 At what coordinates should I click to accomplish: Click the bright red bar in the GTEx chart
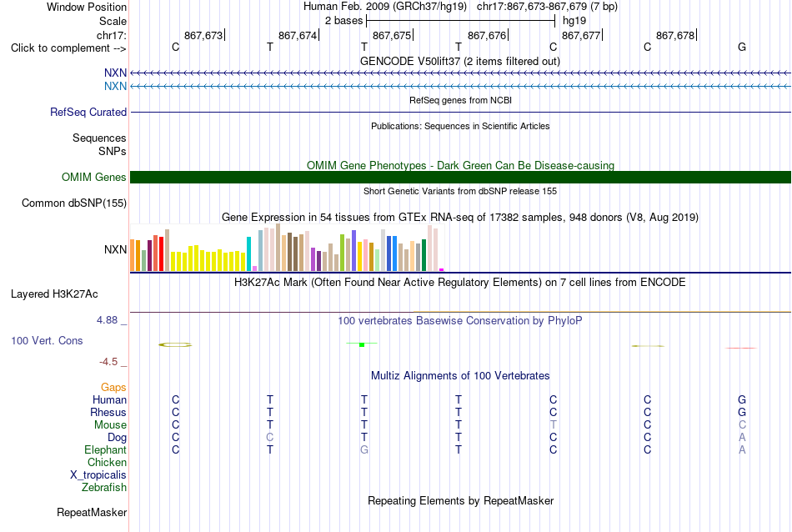(x=161, y=254)
